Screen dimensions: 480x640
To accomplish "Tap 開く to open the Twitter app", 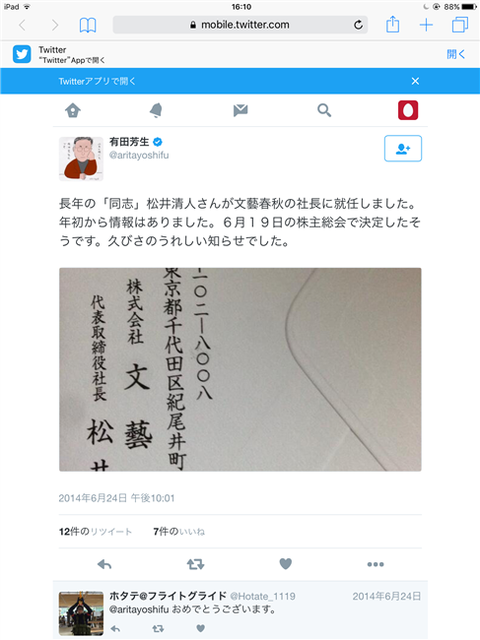I will click(x=456, y=54).
